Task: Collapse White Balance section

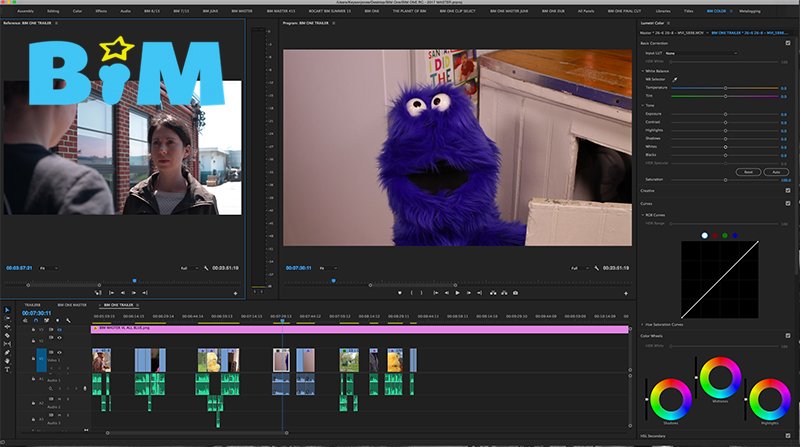Action: tap(642, 71)
